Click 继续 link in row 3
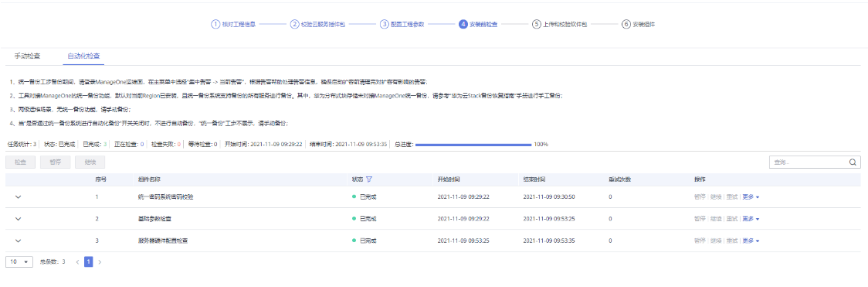 point(716,241)
